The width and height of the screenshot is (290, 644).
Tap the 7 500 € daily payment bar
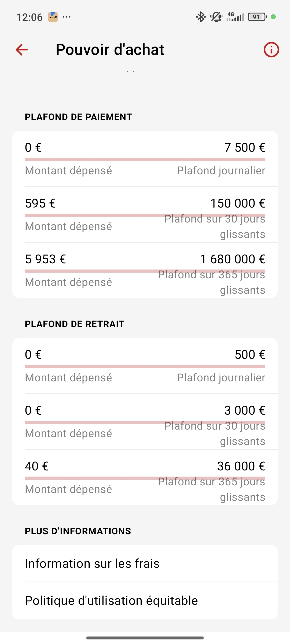[x=145, y=160]
